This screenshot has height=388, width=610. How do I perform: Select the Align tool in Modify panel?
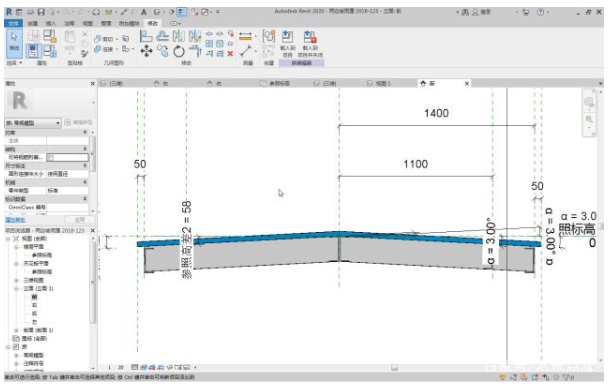pyautogui.click(x=146, y=36)
